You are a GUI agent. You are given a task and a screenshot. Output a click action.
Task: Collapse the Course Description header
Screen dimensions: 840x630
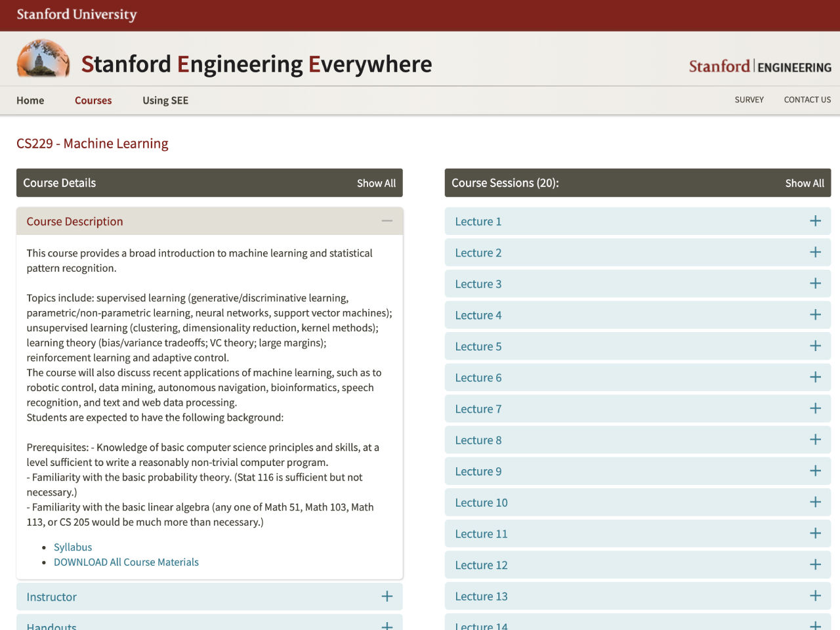[x=209, y=221]
